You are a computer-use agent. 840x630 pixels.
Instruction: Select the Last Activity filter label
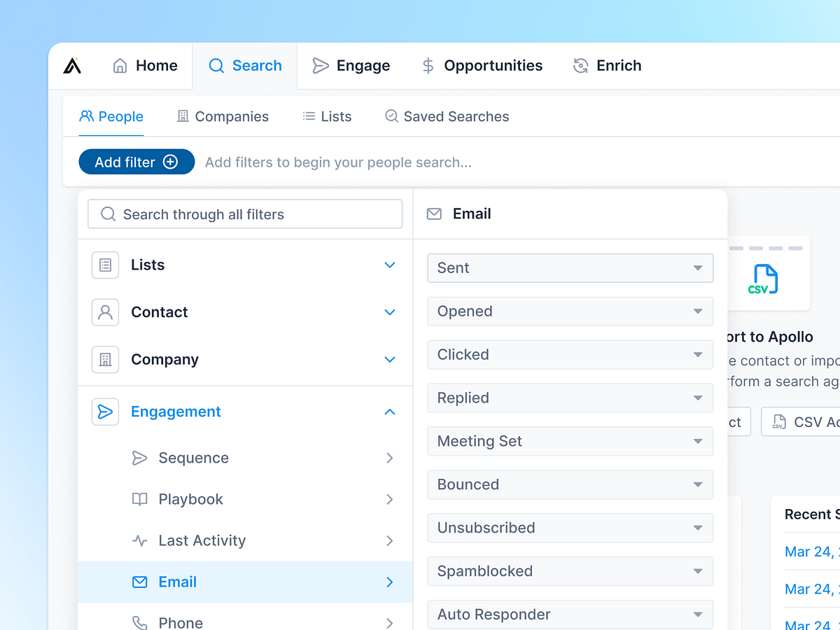[202, 540]
